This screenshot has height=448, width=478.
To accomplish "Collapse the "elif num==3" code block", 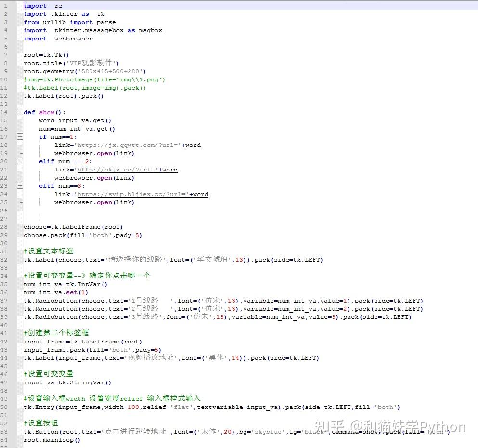I will pyautogui.click(x=20, y=186).
